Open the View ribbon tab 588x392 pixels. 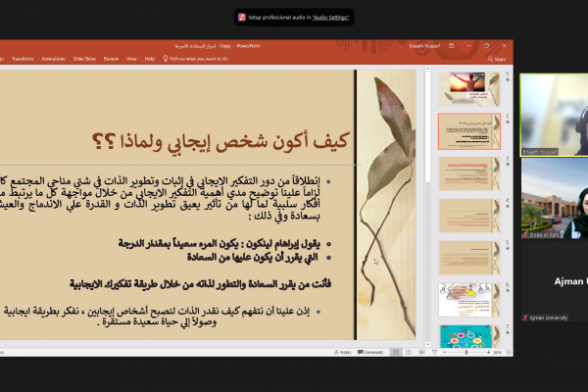pyautogui.click(x=132, y=59)
